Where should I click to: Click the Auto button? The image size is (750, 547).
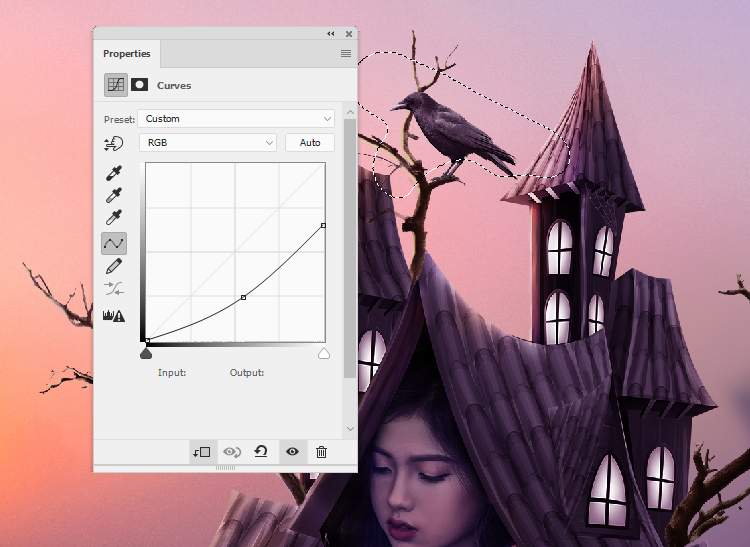[310, 142]
